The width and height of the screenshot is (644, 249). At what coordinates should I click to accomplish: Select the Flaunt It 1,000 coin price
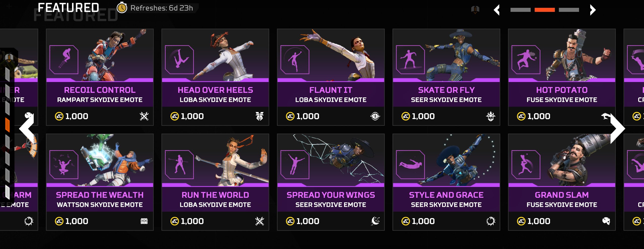click(x=303, y=116)
